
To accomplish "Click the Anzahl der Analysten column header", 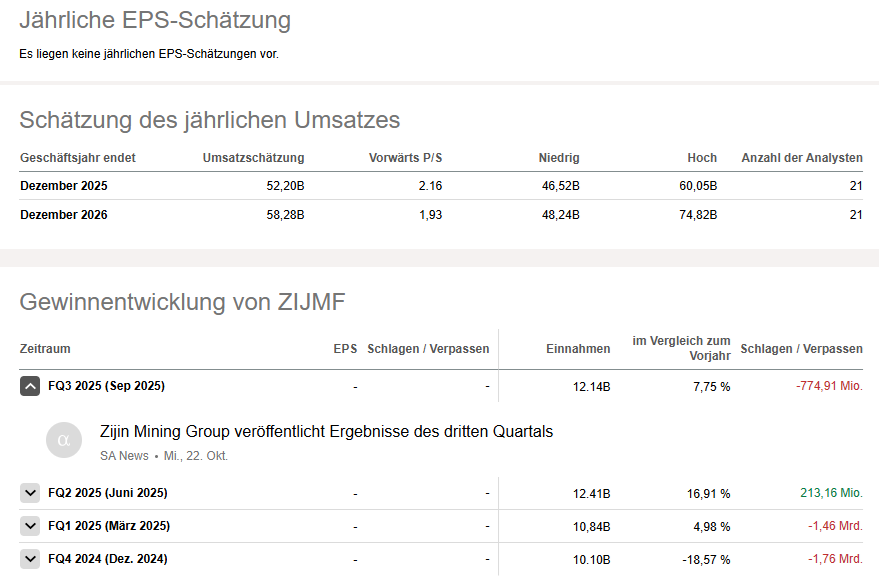I will click(801, 158).
